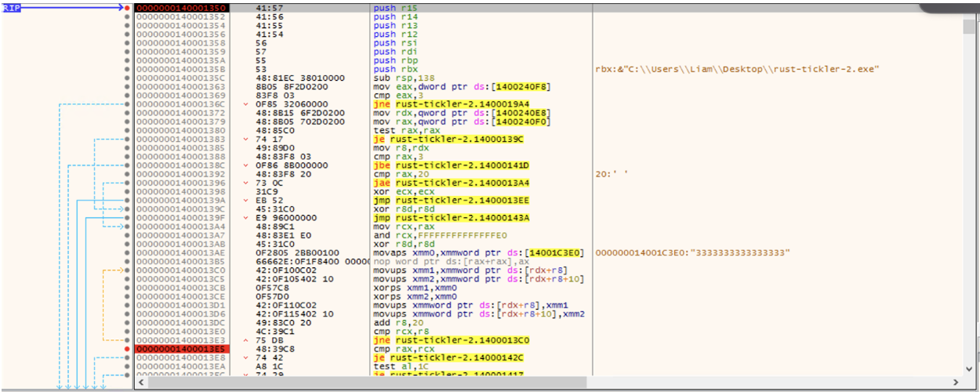Toggle breakpoint dot beside address 00000001400013C0
Viewport: 980px width, 392px height.
(127, 271)
